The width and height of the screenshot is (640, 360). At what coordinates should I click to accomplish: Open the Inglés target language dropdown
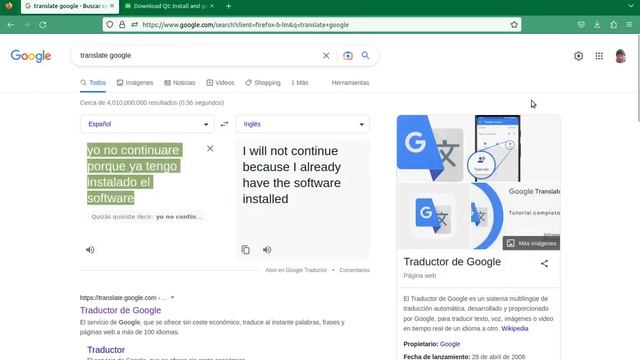[x=302, y=124]
